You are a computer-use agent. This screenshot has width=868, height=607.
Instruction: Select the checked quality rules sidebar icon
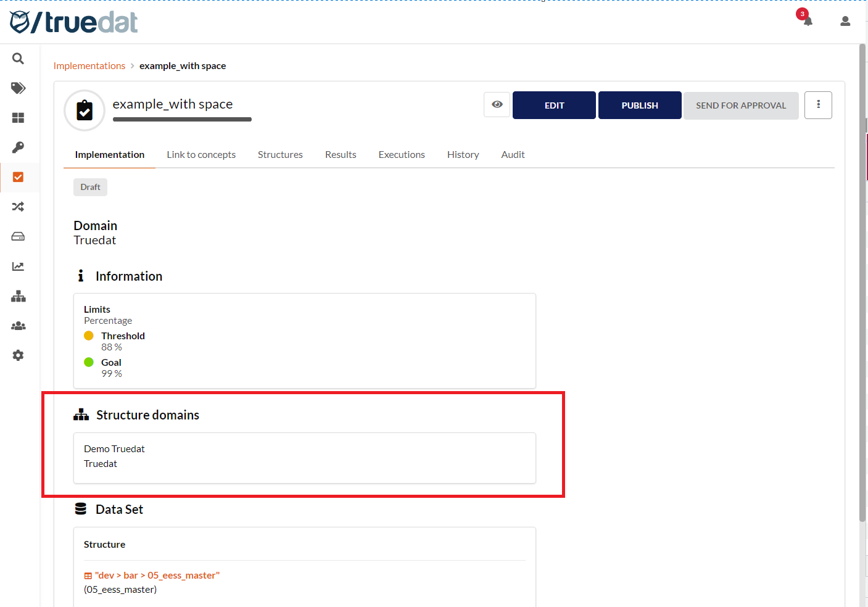pyautogui.click(x=18, y=177)
